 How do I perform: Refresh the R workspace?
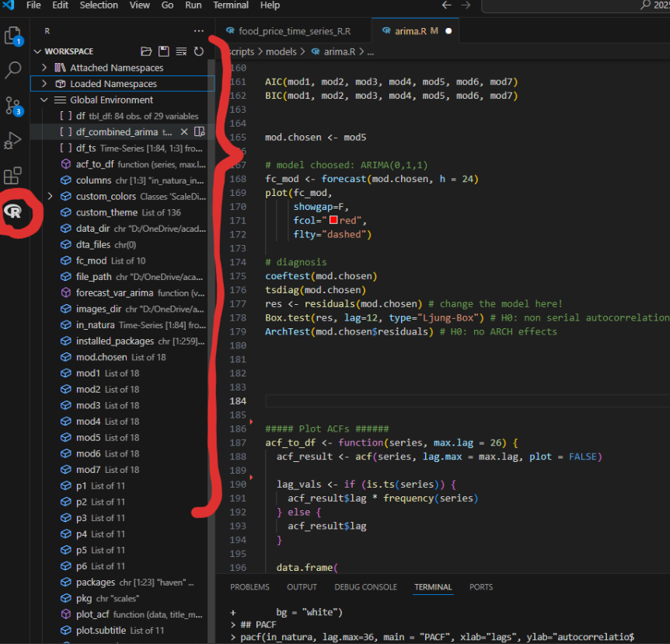point(199,51)
